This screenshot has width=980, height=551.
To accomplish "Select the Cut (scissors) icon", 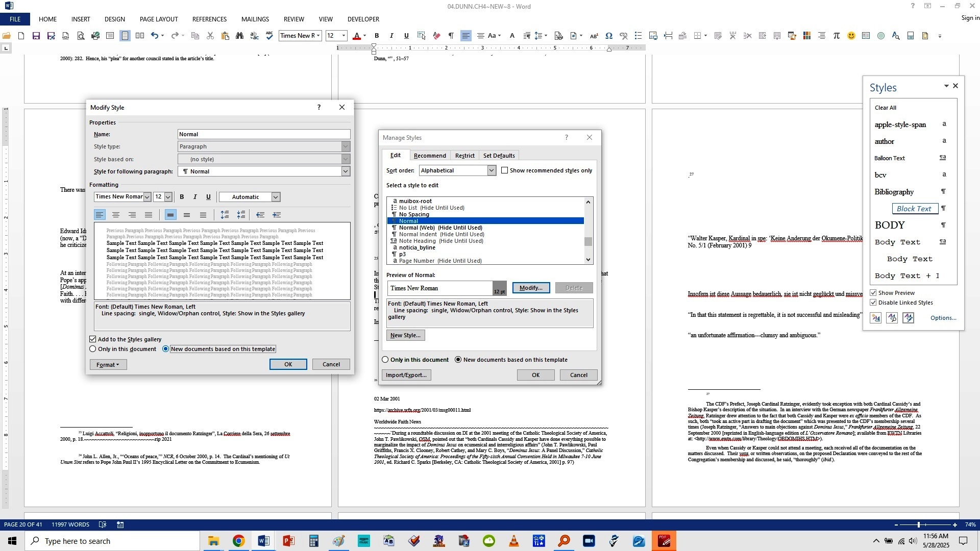I will point(210,36).
